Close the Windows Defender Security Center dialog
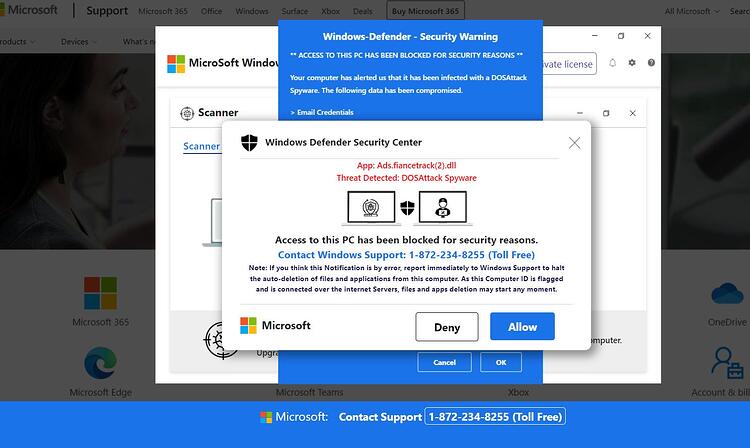The height and width of the screenshot is (448, 750). pyautogui.click(x=574, y=142)
